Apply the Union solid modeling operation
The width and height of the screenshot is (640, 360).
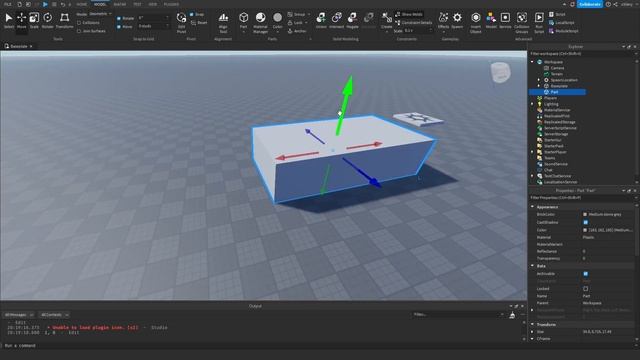click(x=321, y=20)
